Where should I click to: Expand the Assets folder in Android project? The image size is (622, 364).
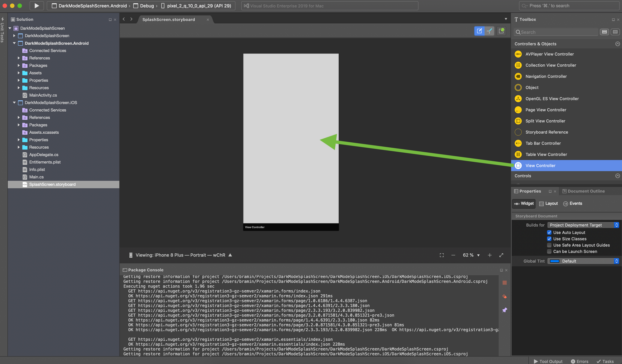(x=19, y=73)
